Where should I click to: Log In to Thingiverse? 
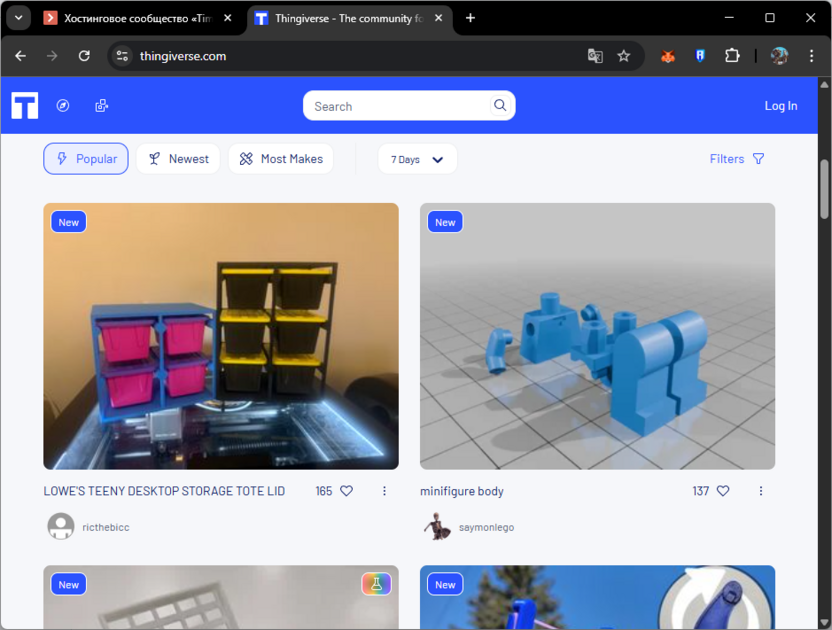(x=781, y=106)
